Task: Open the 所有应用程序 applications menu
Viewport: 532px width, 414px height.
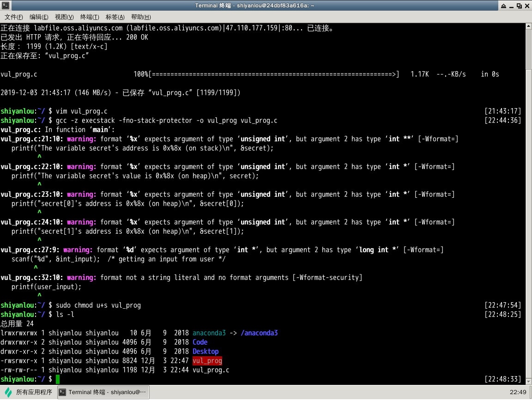Action: [29, 392]
